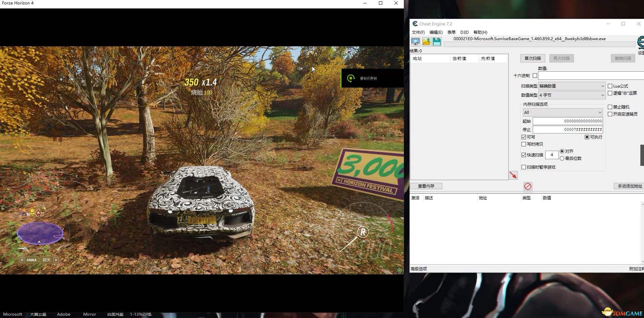Image resolution: width=644 pixels, height=318 pixels.
Task: Enable the speedhack checkbox
Action: [x=610, y=114]
